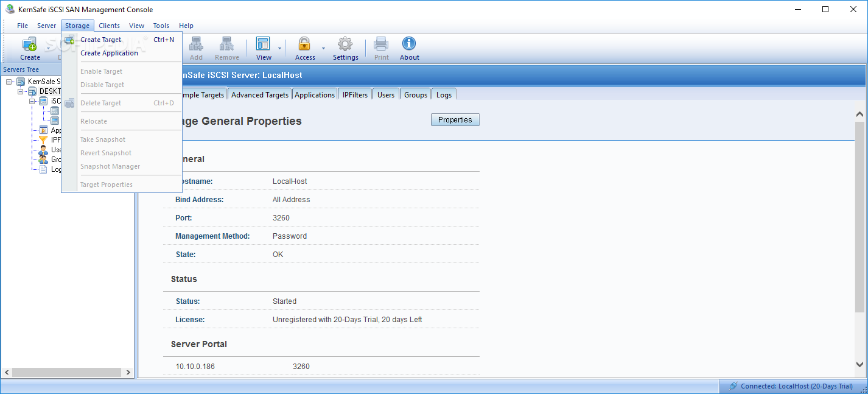
Task: Select the second target child icon under iSC
Action: 55,121
